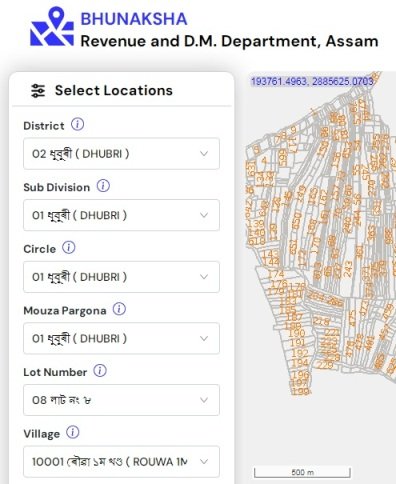Select plot 192 on the map
The height and width of the screenshot is (484, 396).
click(x=300, y=353)
